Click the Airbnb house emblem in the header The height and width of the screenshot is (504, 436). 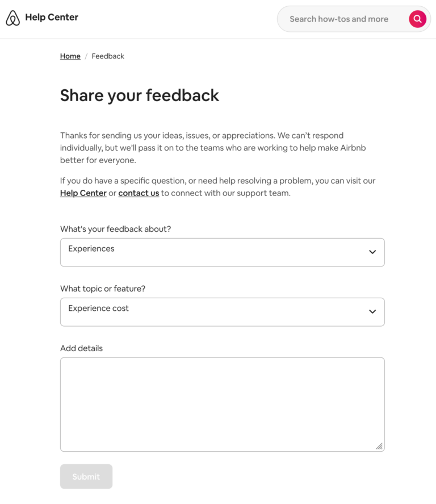12,18
